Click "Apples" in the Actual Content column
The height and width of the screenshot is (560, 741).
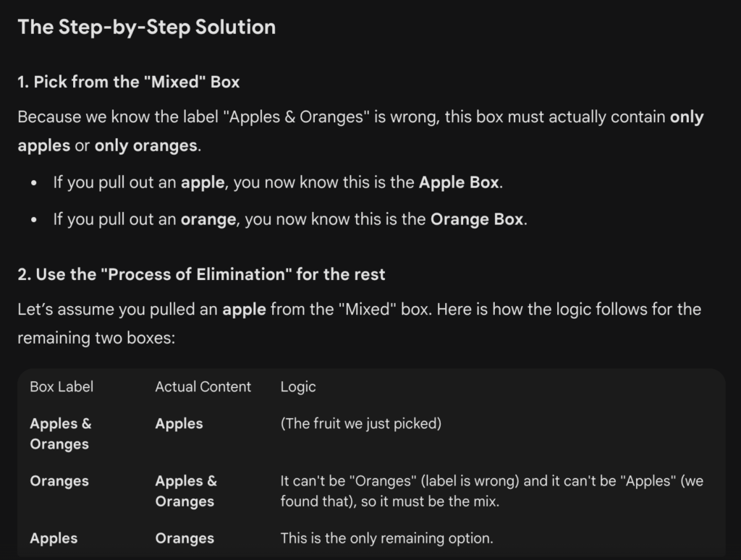179,424
